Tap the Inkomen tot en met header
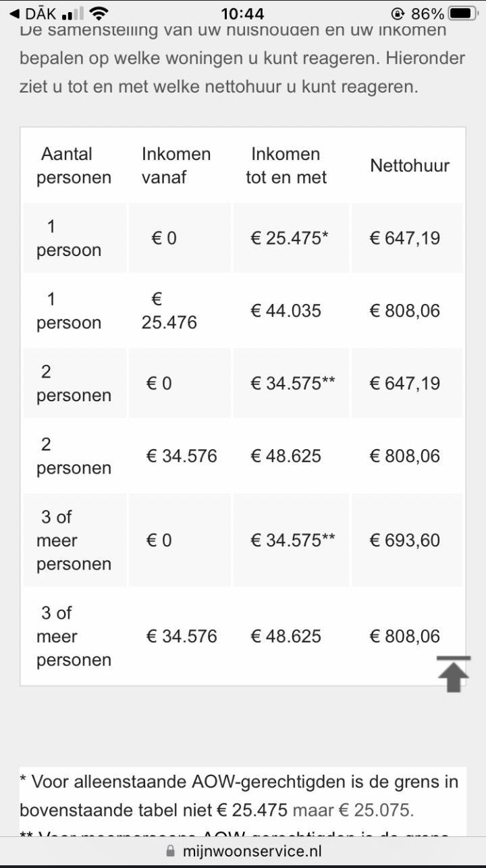Screen dimensions: 486x868 (x=291, y=165)
